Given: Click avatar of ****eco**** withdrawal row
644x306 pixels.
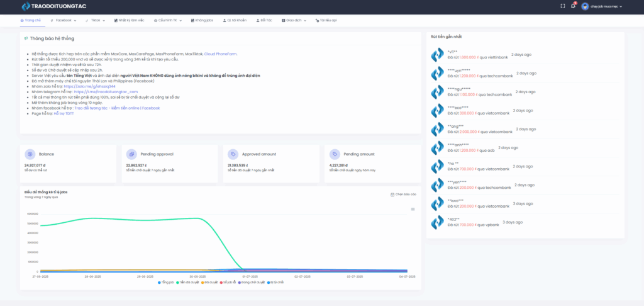Looking at the screenshot, I should [x=438, y=110].
